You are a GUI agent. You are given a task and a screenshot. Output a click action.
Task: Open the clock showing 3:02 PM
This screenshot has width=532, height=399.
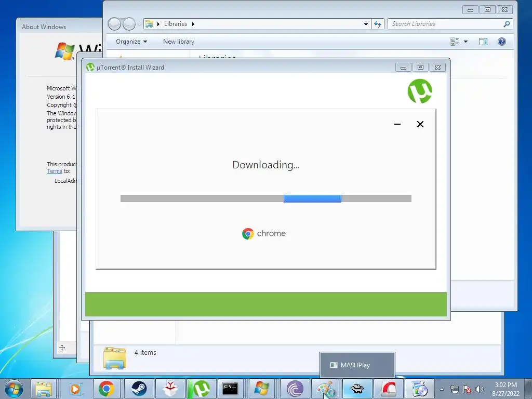click(x=506, y=389)
